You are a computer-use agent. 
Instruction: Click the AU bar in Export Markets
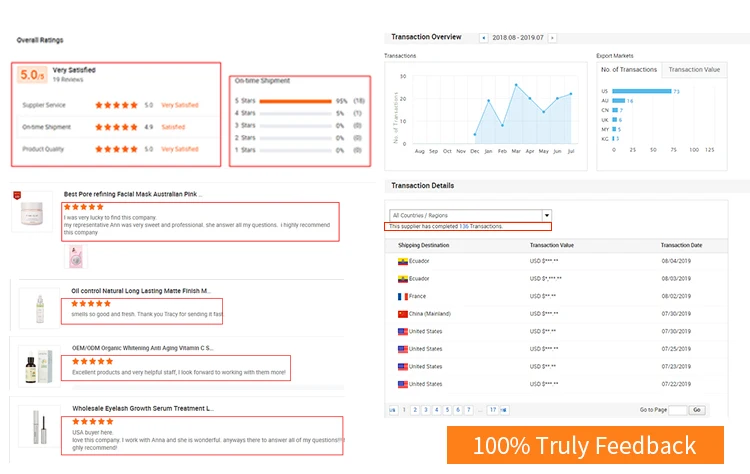click(618, 100)
